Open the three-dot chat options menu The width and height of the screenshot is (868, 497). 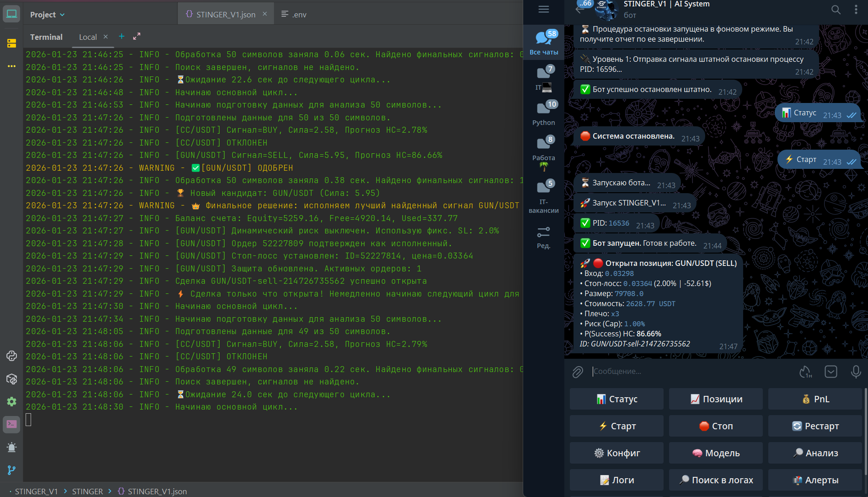click(856, 10)
